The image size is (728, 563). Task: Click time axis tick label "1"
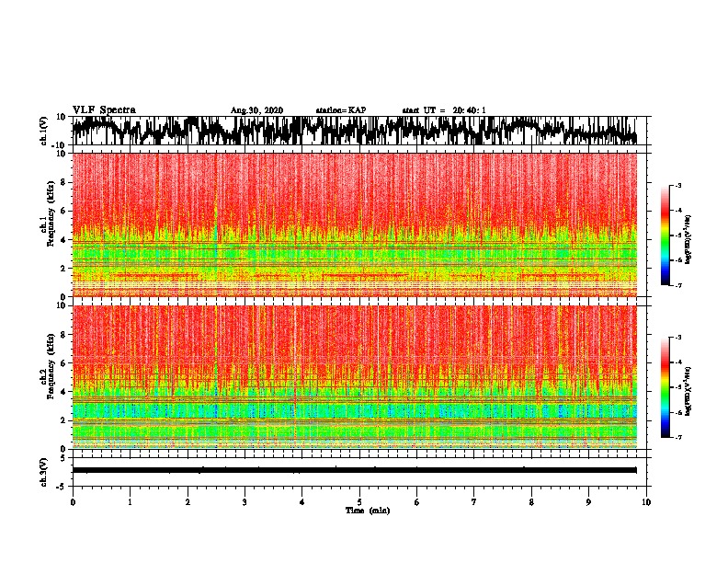131,502
